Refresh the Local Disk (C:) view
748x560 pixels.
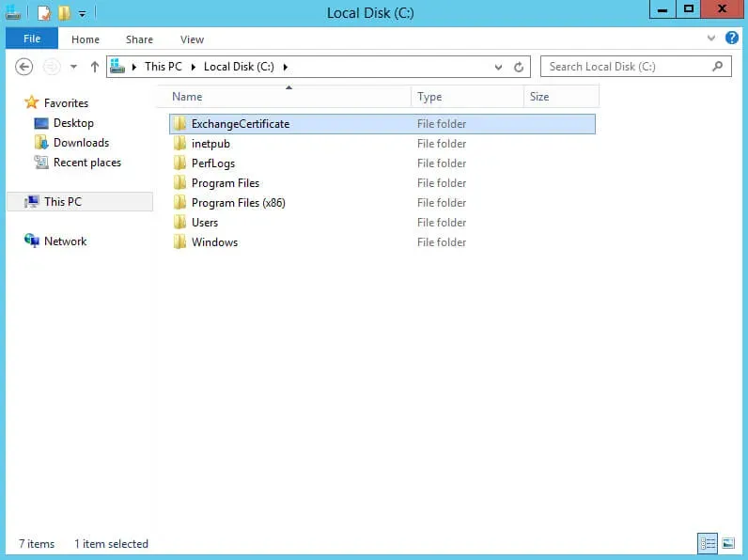(519, 68)
